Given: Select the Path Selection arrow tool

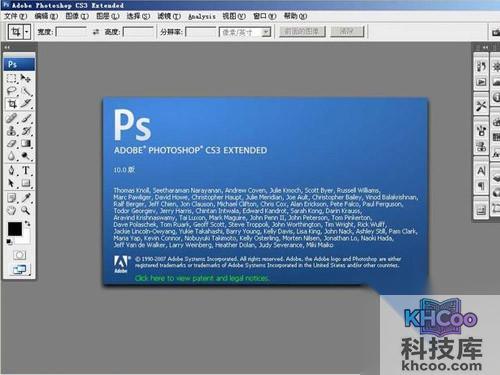Looking at the screenshot, I should coord(12,183).
